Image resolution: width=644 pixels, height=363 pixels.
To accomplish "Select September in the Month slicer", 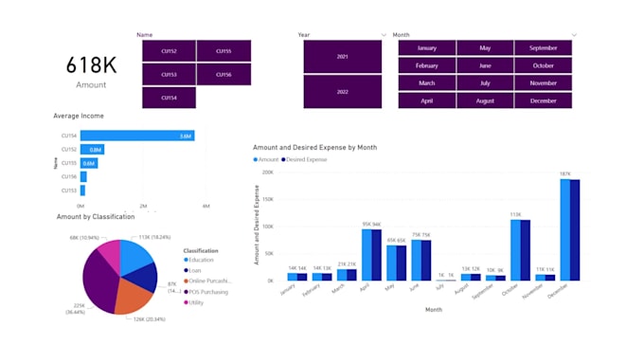I will [543, 47].
